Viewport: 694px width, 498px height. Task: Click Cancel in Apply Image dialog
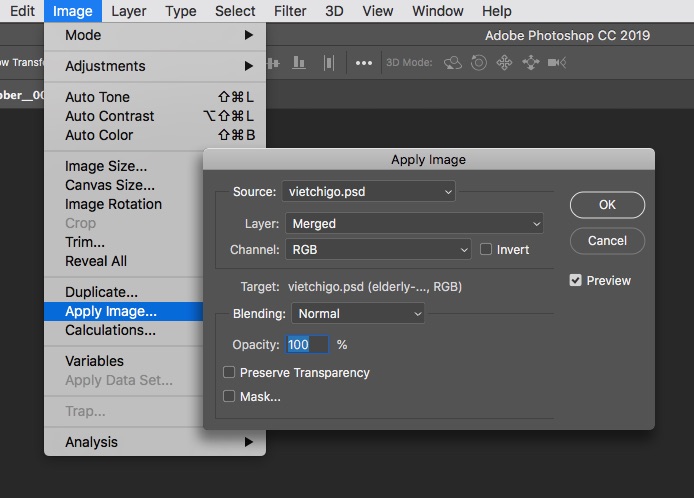point(607,241)
